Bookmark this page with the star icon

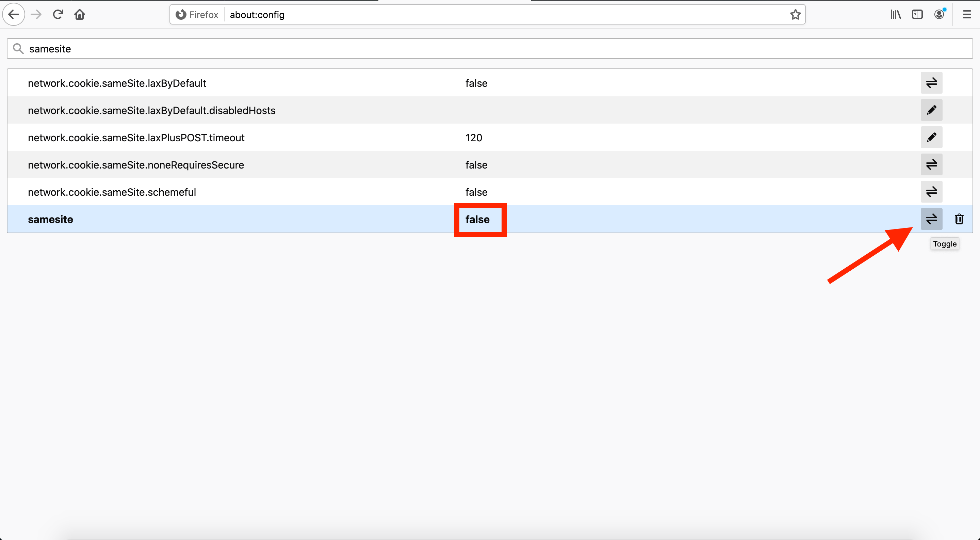click(x=795, y=14)
